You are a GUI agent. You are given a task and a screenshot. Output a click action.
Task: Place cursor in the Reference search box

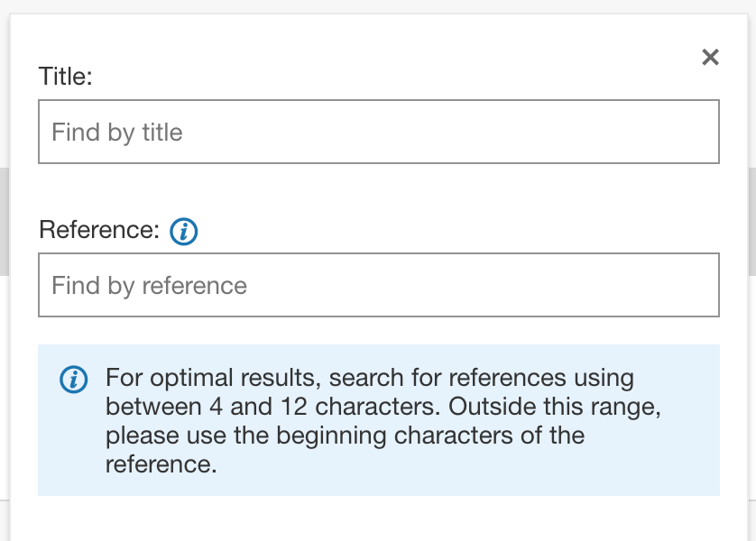(379, 285)
